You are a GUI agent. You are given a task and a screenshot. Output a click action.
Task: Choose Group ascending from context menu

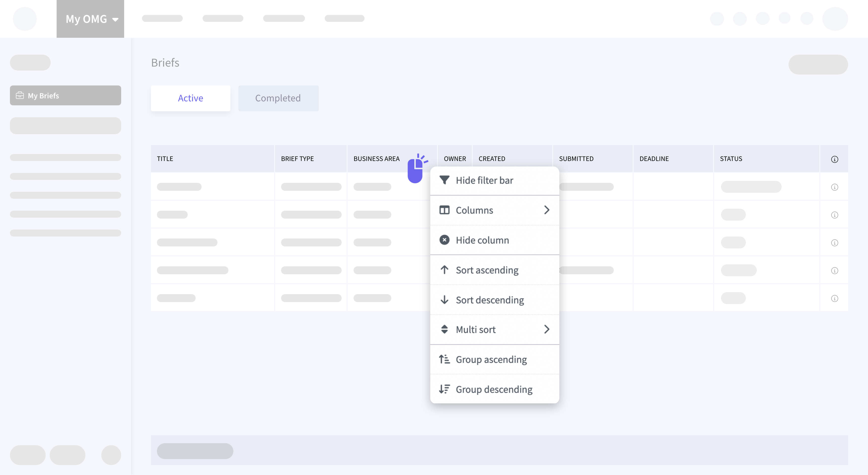(491, 359)
